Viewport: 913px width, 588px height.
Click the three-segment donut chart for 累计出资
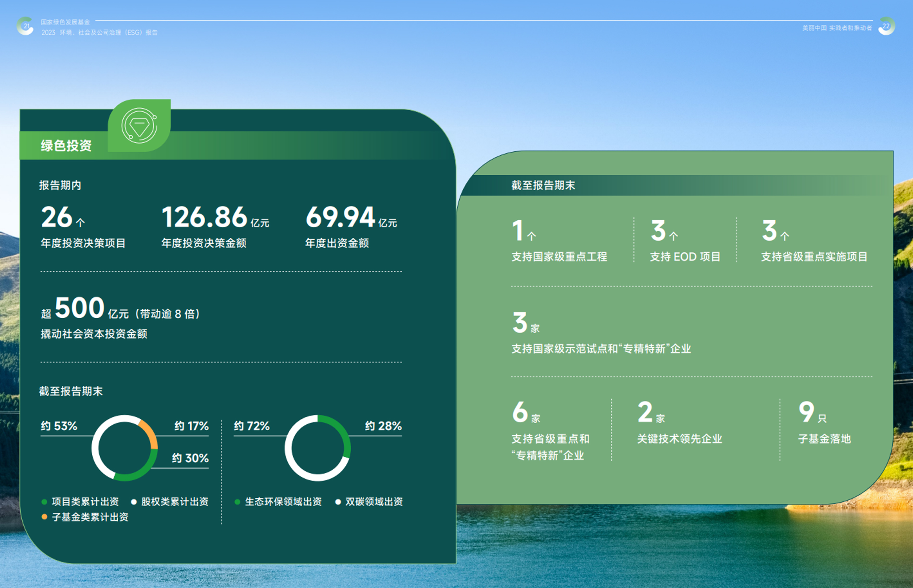[124, 448]
